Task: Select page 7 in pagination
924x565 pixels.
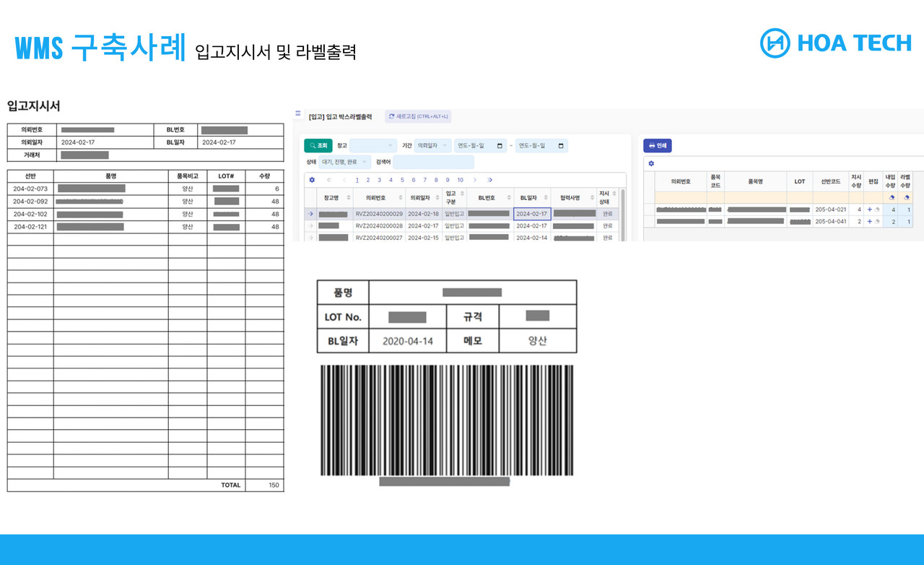Action: 425,180
